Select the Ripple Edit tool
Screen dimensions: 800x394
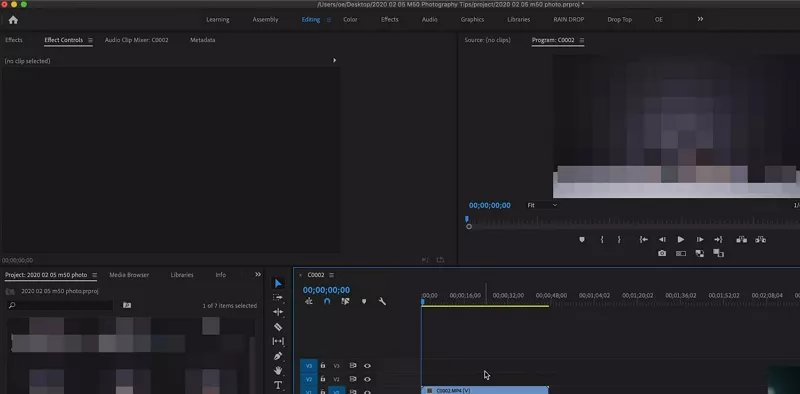click(278, 312)
